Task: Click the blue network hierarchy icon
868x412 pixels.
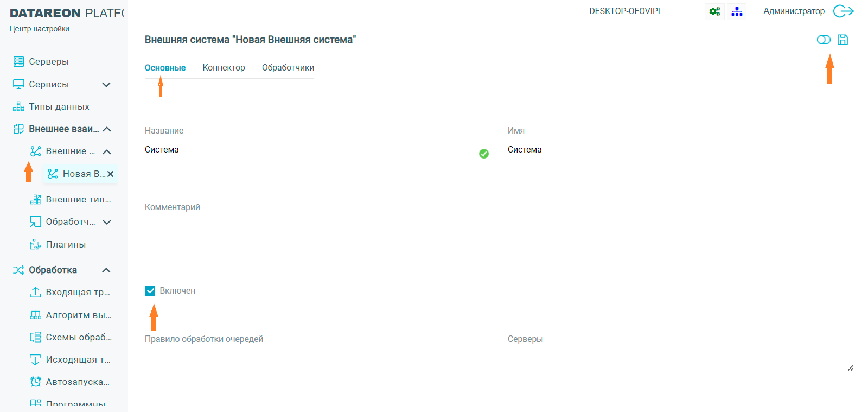Action: point(737,11)
